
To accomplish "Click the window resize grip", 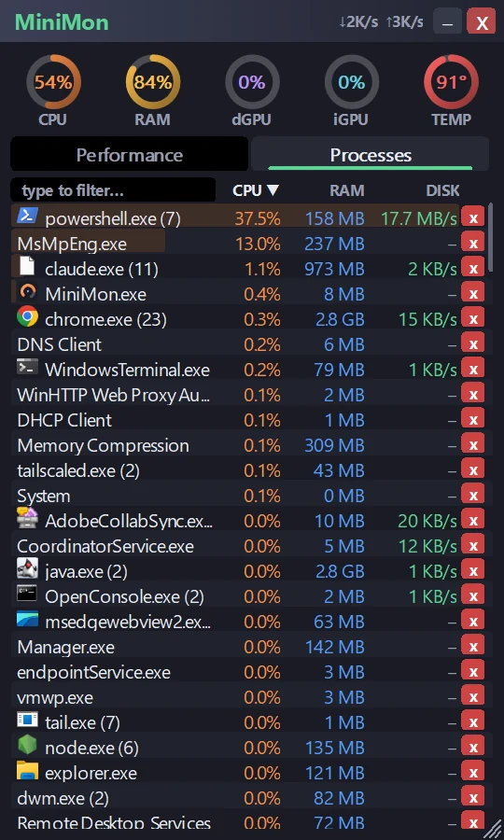I will click(x=492, y=828).
